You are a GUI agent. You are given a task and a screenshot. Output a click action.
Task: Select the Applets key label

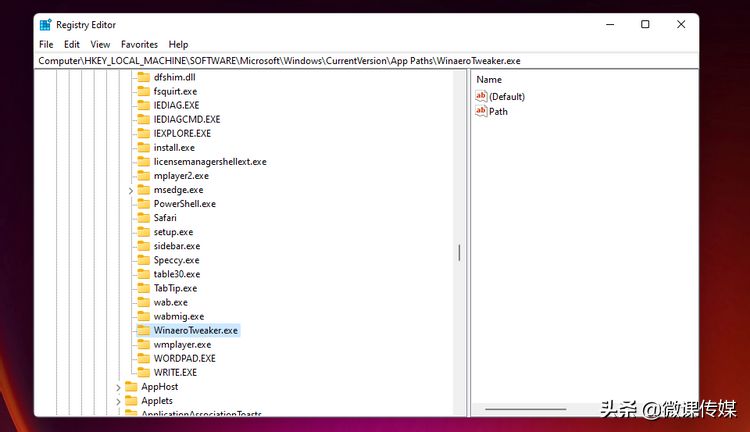[x=157, y=401]
